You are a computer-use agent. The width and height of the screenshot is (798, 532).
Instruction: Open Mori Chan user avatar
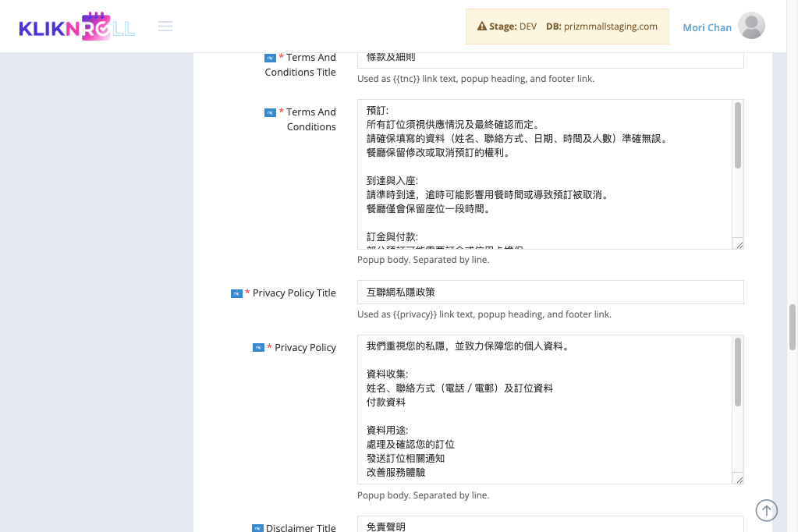coord(751,26)
